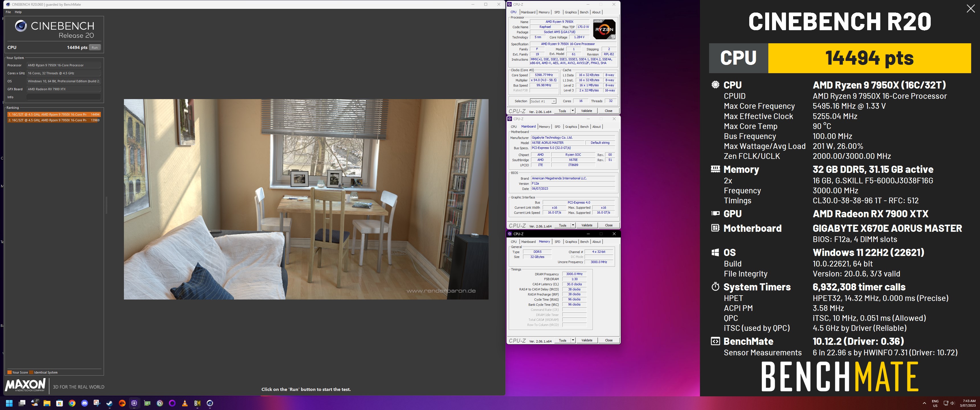This screenshot has height=410, width=980.
Task: Switch to CPU tab in the middle CPU-Z window
Action: (x=514, y=127)
